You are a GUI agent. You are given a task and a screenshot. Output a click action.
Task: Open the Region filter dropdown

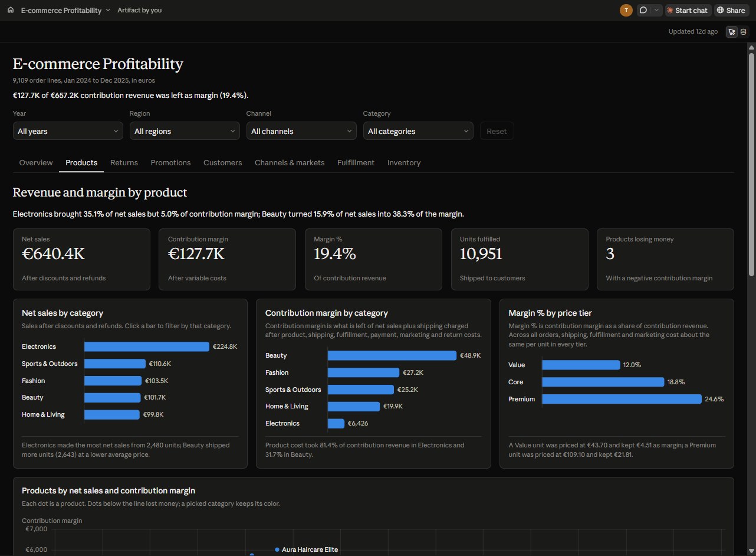185,131
